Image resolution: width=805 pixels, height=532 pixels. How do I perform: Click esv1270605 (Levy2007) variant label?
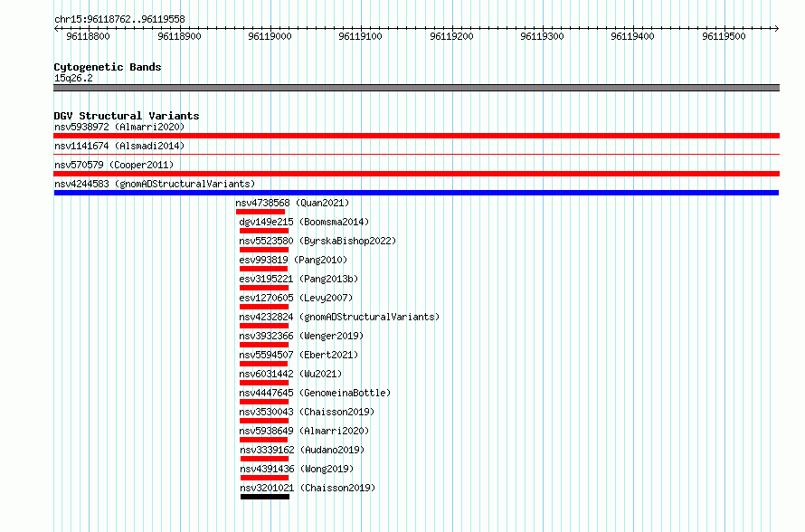(x=296, y=298)
